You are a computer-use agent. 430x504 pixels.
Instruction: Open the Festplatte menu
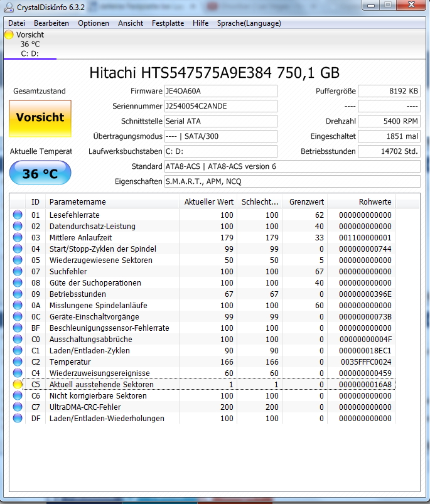click(168, 23)
